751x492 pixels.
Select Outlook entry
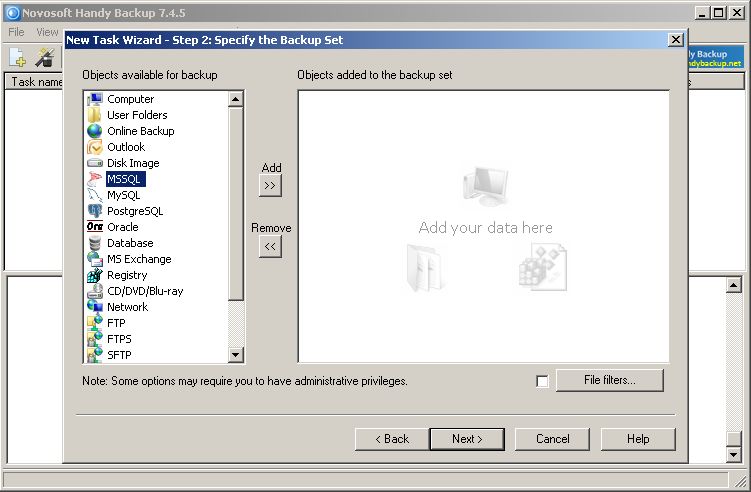pos(125,147)
